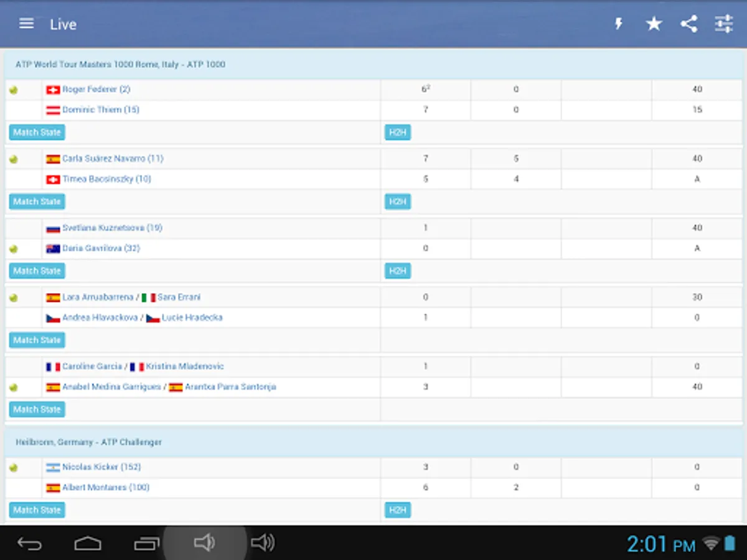747x560 pixels.
Task: Open the filter settings sliders icon
Action: pos(724,24)
